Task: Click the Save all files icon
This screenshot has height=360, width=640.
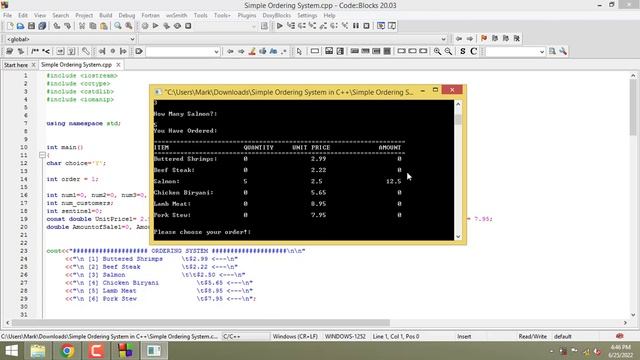Action: coord(42,26)
